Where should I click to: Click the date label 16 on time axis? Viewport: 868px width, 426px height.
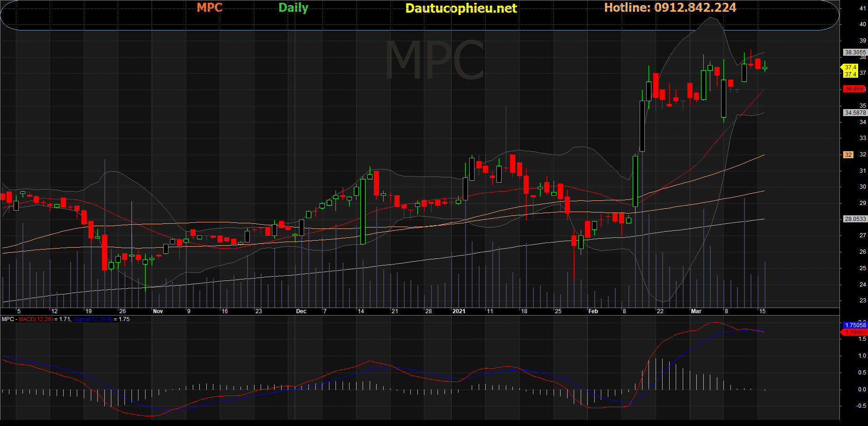225,311
